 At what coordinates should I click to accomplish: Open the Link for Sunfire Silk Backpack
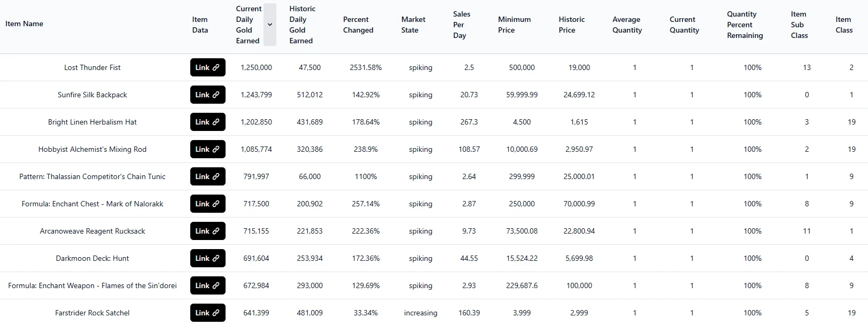(207, 95)
